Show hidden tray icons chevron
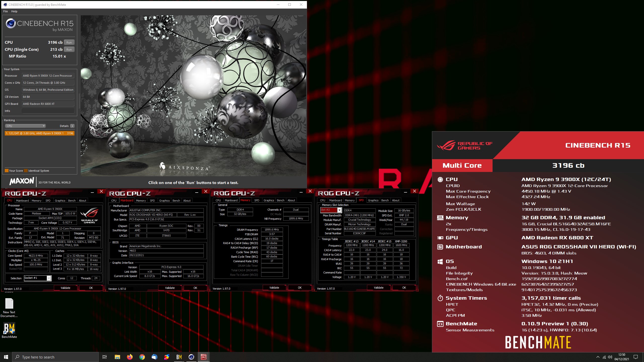 coord(598,357)
